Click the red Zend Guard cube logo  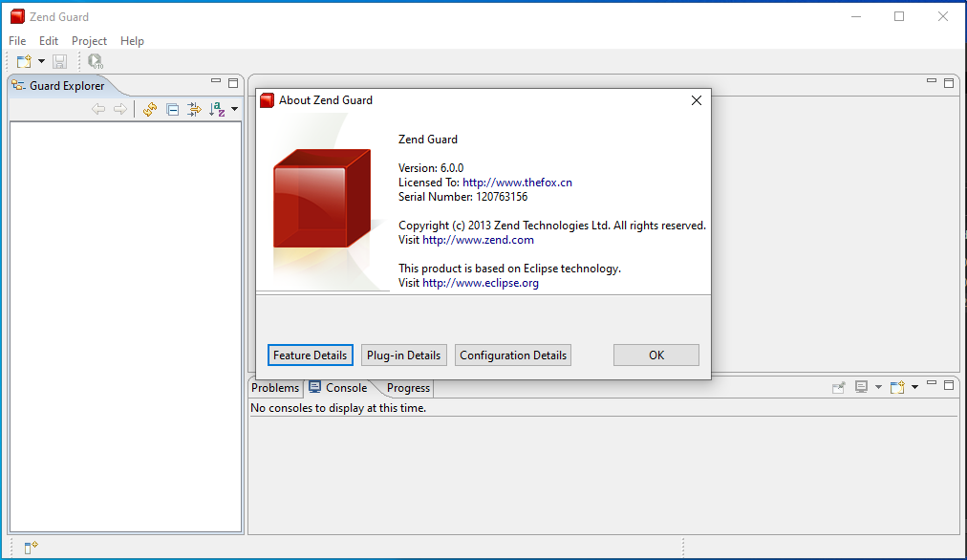tap(322, 198)
